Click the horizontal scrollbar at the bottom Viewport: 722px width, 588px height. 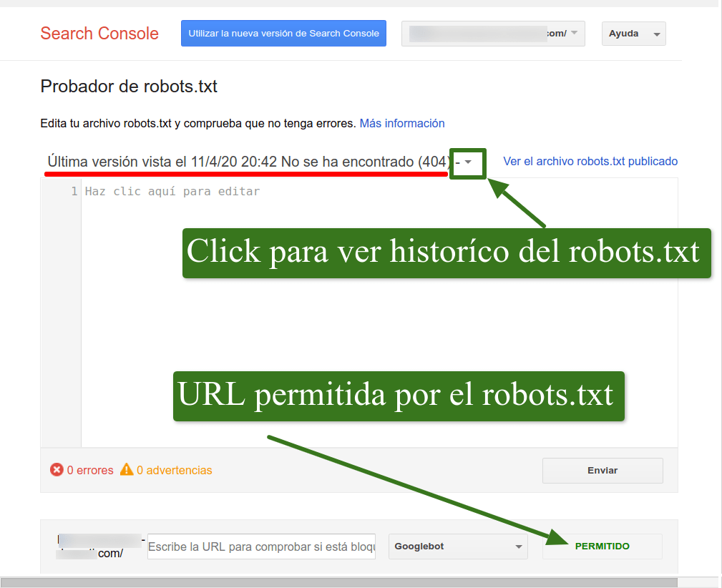click(x=339, y=582)
